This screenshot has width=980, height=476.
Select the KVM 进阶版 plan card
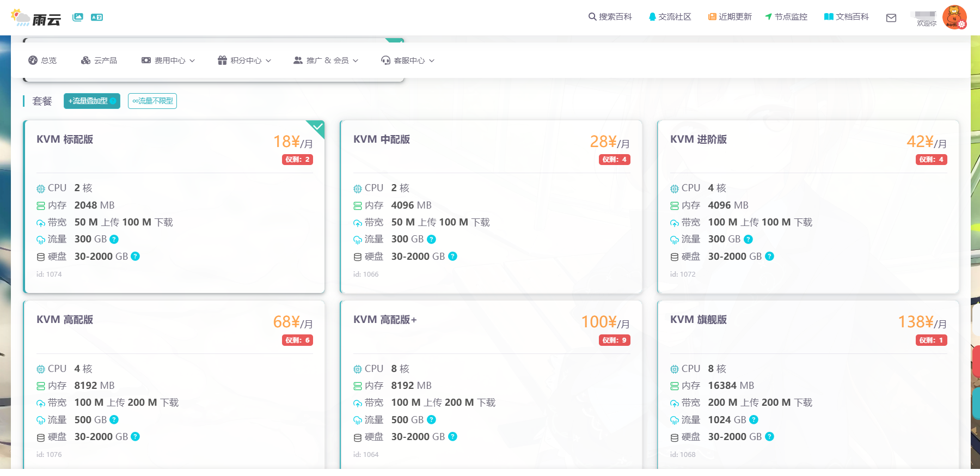pyautogui.click(x=808, y=207)
